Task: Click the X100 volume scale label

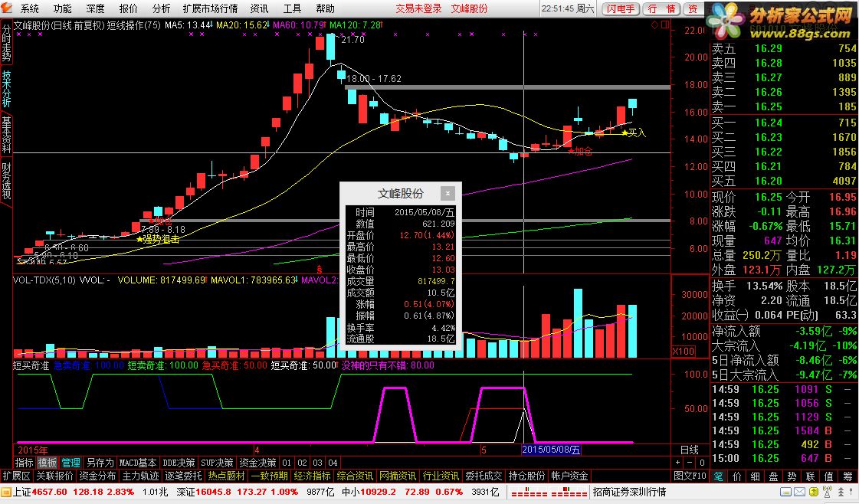Action: point(684,351)
